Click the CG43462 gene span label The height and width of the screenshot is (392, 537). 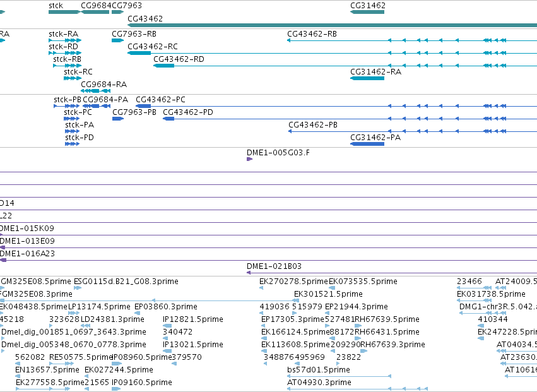pos(145,18)
